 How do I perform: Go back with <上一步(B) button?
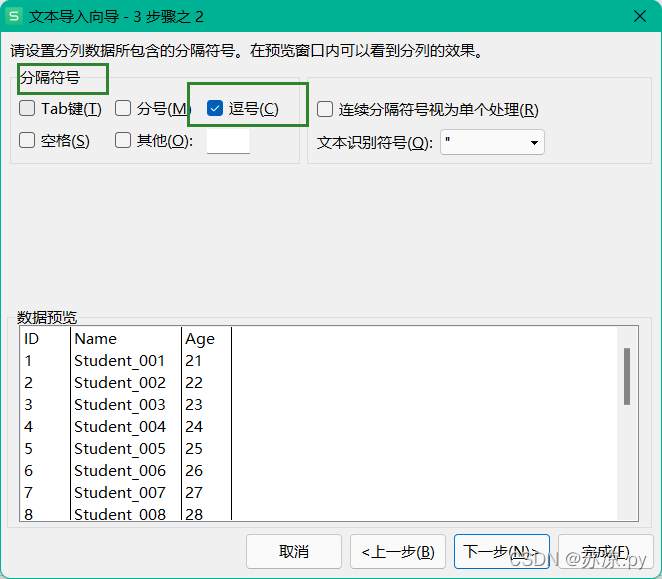(398, 552)
